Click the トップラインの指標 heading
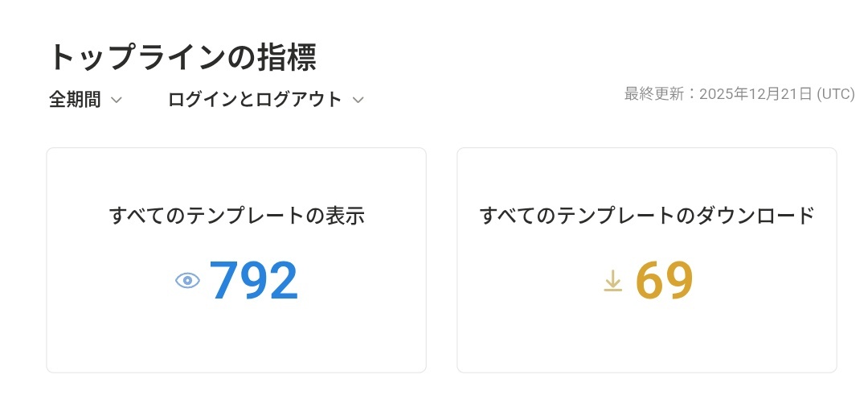868x416 pixels. pyautogui.click(x=182, y=57)
